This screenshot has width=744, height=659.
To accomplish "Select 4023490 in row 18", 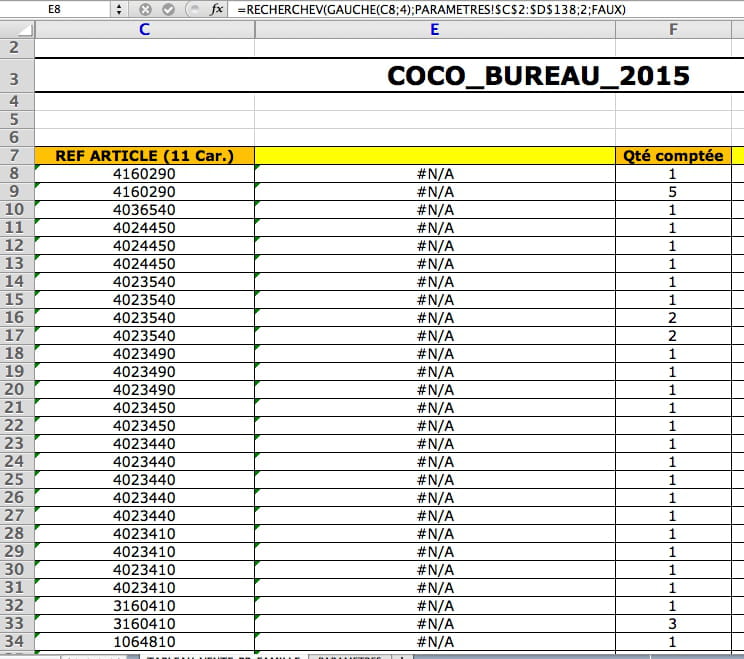I will (144, 353).
